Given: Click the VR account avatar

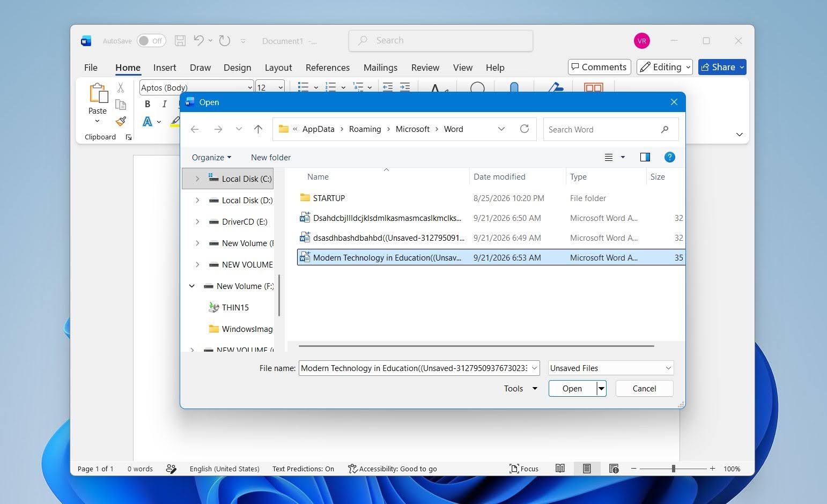Looking at the screenshot, I should [x=642, y=41].
